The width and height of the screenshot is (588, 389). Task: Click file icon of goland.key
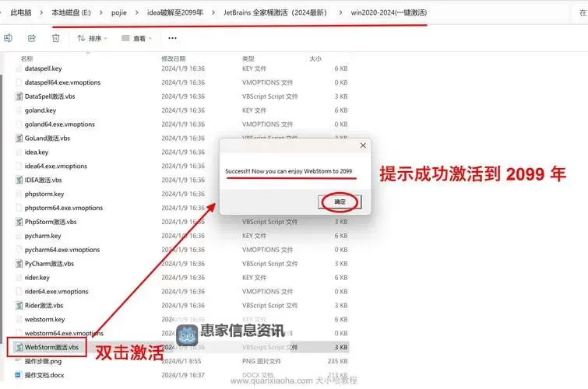click(19, 110)
